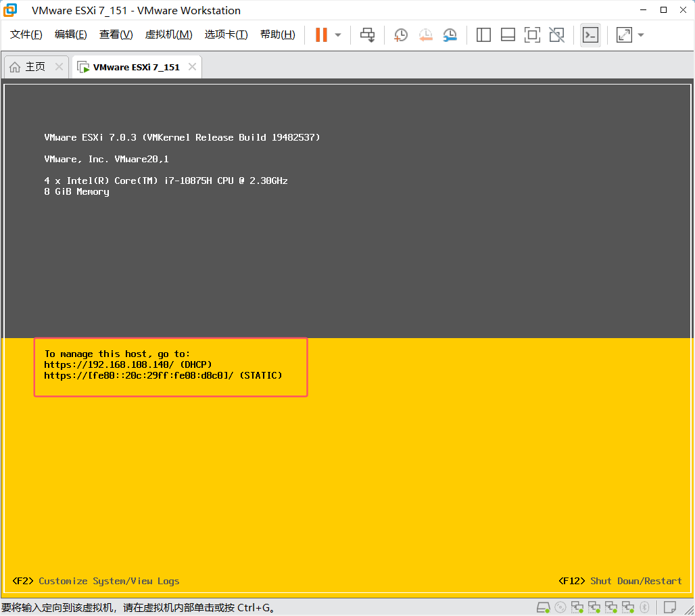The height and width of the screenshot is (616, 695).
Task: Toggle the thumbnail bar panel
Action: [x=508, y=34]
